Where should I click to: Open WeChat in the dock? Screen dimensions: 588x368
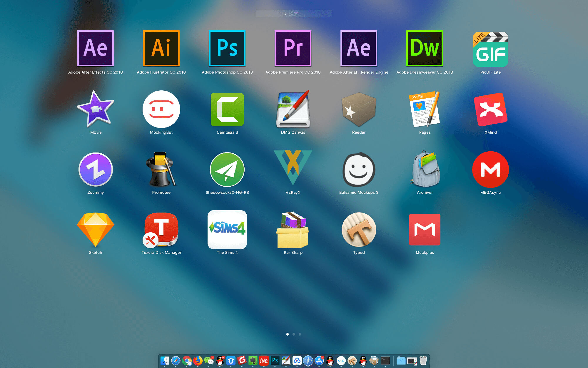(x=209, y=360)
